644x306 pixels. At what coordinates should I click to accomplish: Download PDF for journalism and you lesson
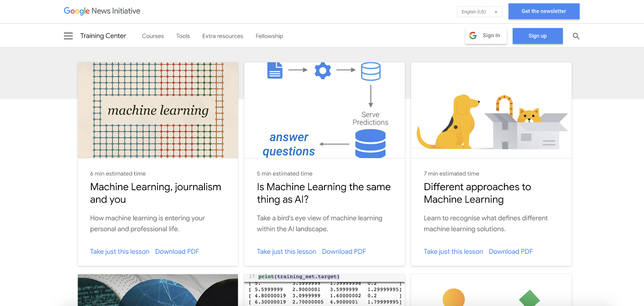(177, 251)
